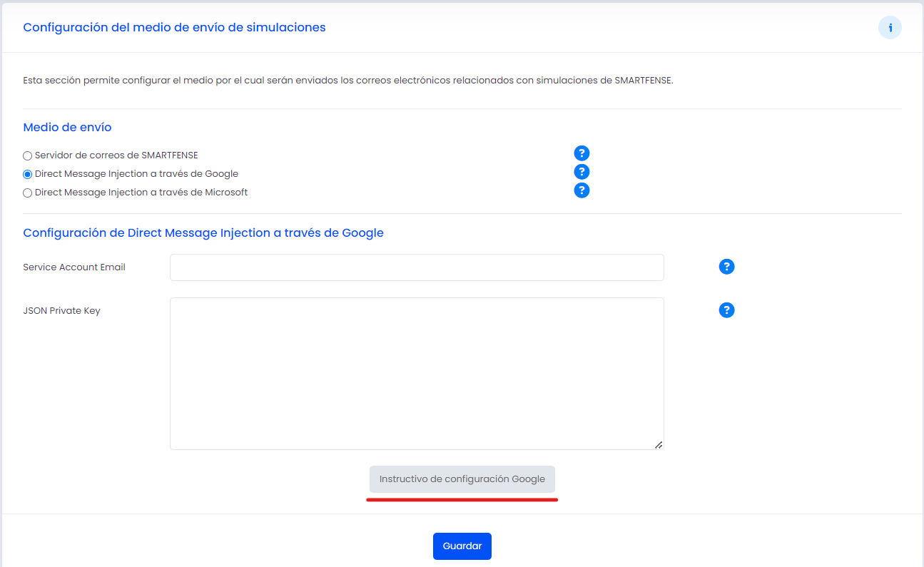Viewport: 924px width, 567px height.
Task: Click 'Configuración del medio de envío de simulaciones' title
Action: click(x=174, y=28)
